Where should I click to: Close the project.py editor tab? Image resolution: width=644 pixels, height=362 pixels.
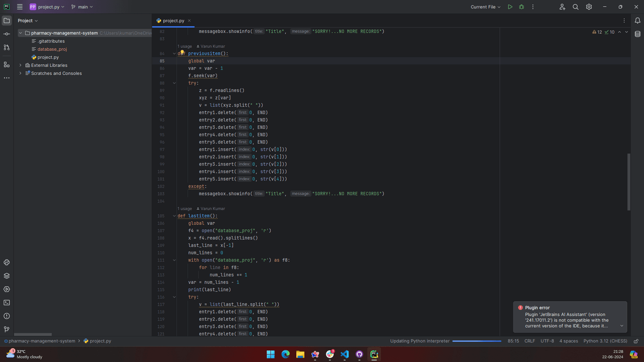(x=190, y=21)
